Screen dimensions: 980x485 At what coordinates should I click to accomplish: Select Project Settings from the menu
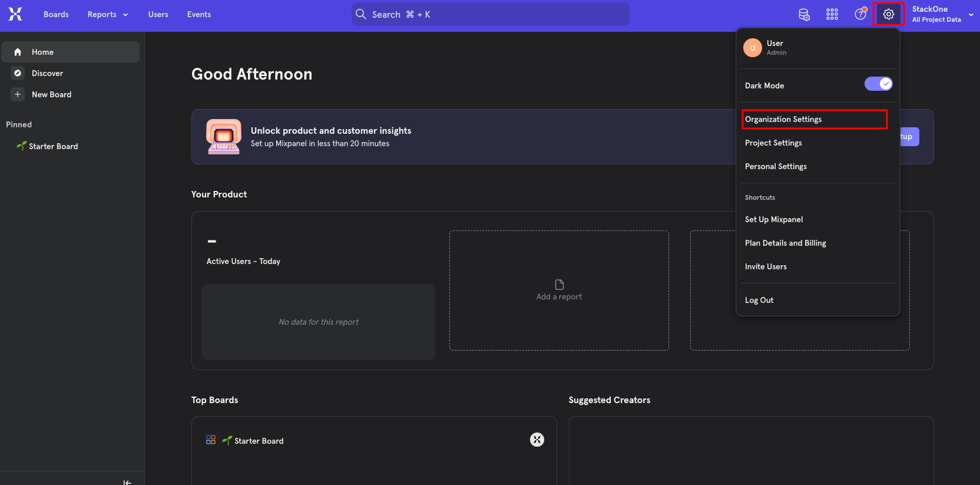tap(817, 143)
